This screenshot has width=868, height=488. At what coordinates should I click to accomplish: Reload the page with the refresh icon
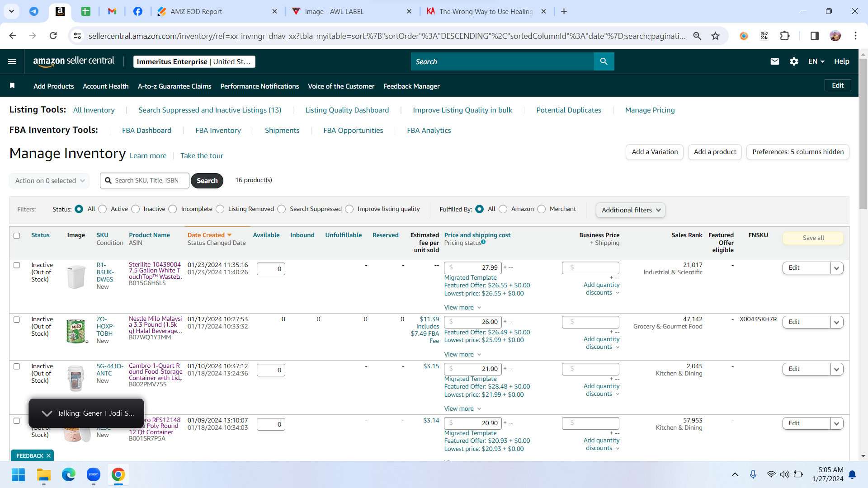53,36
